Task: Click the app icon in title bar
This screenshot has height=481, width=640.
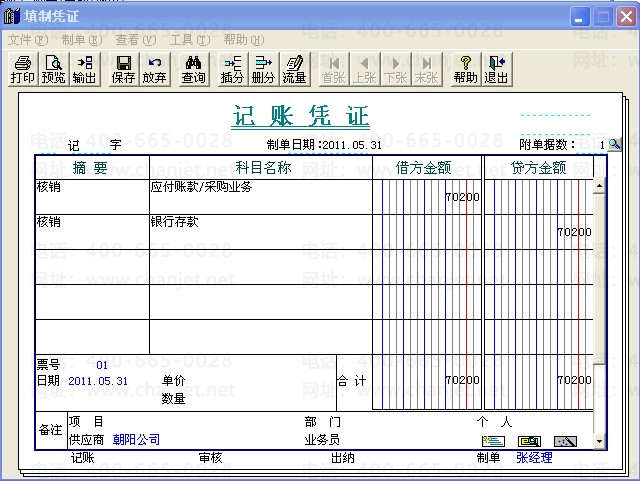Action: 11,16
